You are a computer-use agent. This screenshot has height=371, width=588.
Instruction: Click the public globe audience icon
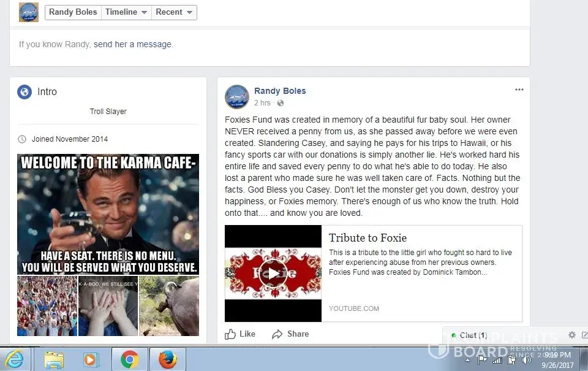coord(281,103)
